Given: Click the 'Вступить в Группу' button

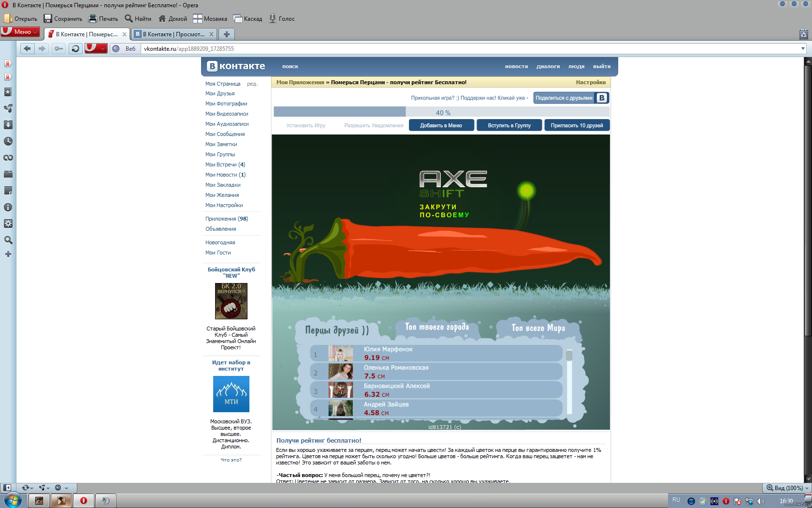Looking at the screenshot, I should tap(509, 125).
